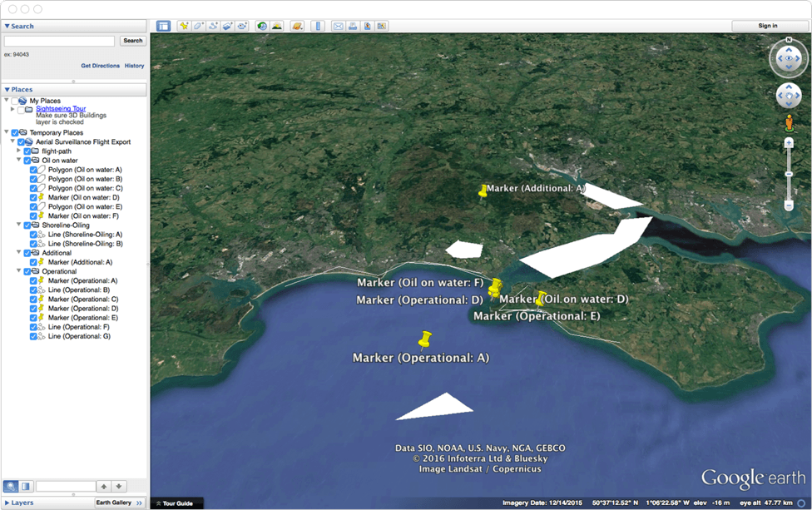Image resolution: width=812 pixels, height=510 pixels.
Task: Select the Add Path tool
Action: tap(213, 26)
